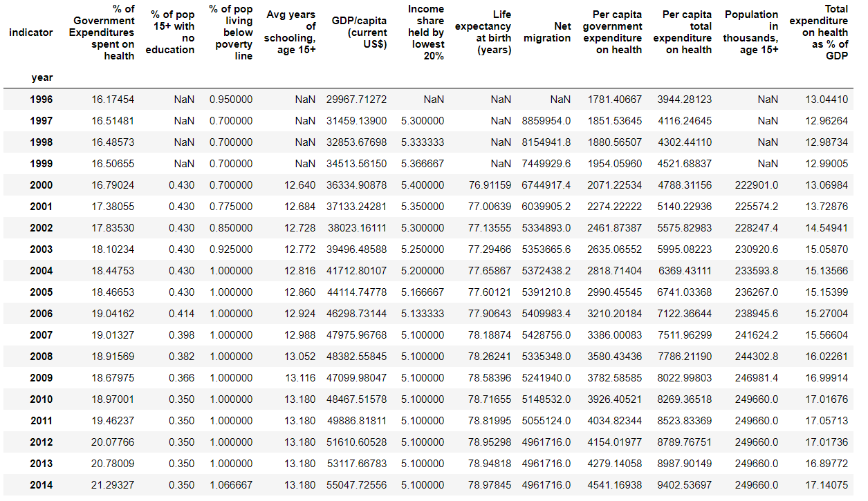Select the 2008 row label

coord(41,357)
